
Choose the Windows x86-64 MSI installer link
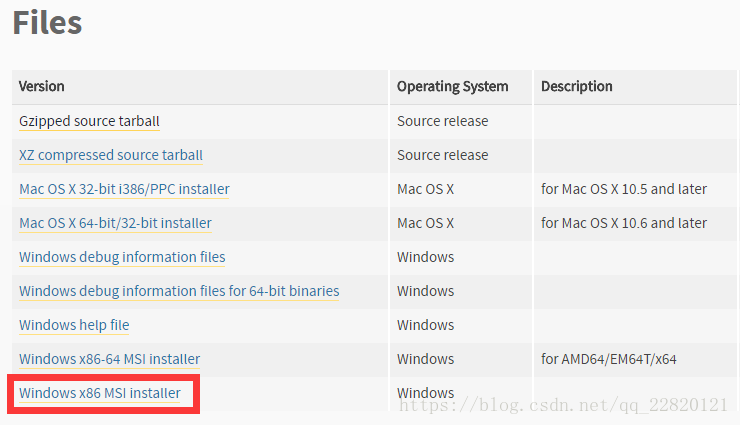pyautogui.click(x=109, y=359)
